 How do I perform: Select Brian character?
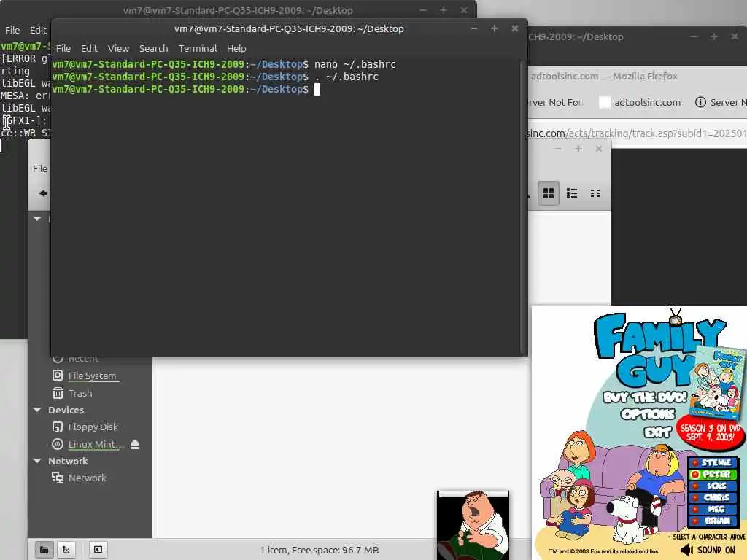click(713, 521)
